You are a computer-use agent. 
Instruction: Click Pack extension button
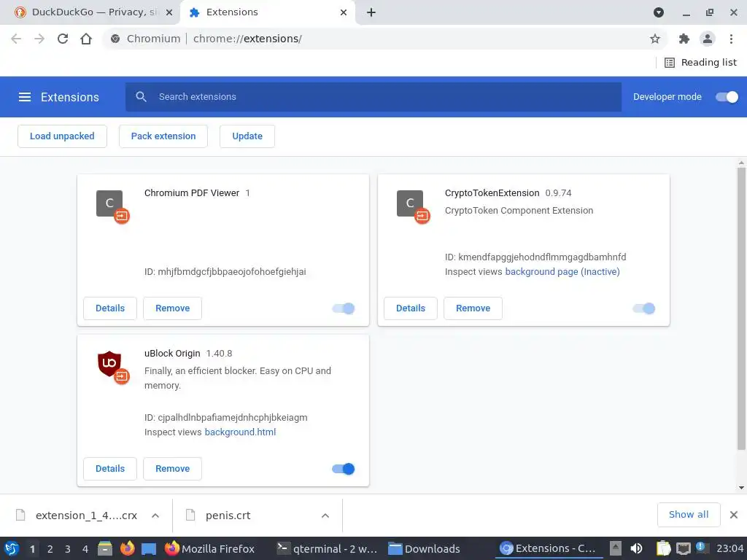(x=163, y=136)
